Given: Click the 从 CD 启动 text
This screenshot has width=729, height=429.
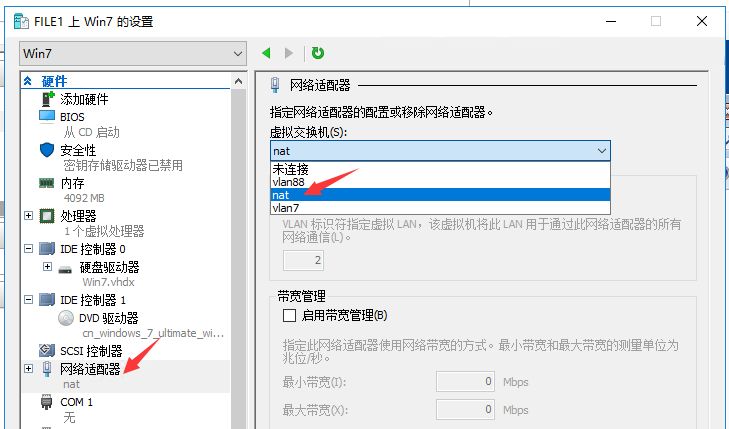Looking at the screenshot, I should [92, 132].
